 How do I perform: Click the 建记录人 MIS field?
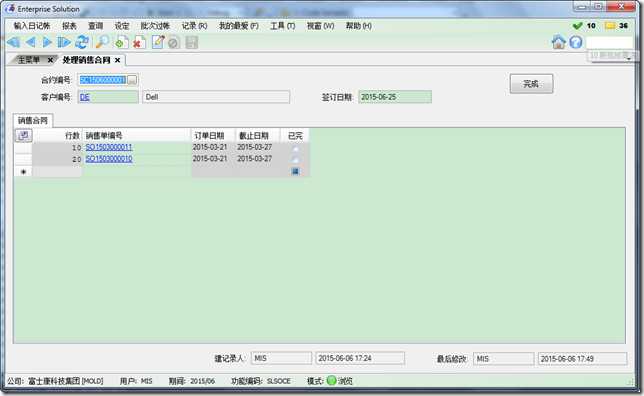[281, 358]
